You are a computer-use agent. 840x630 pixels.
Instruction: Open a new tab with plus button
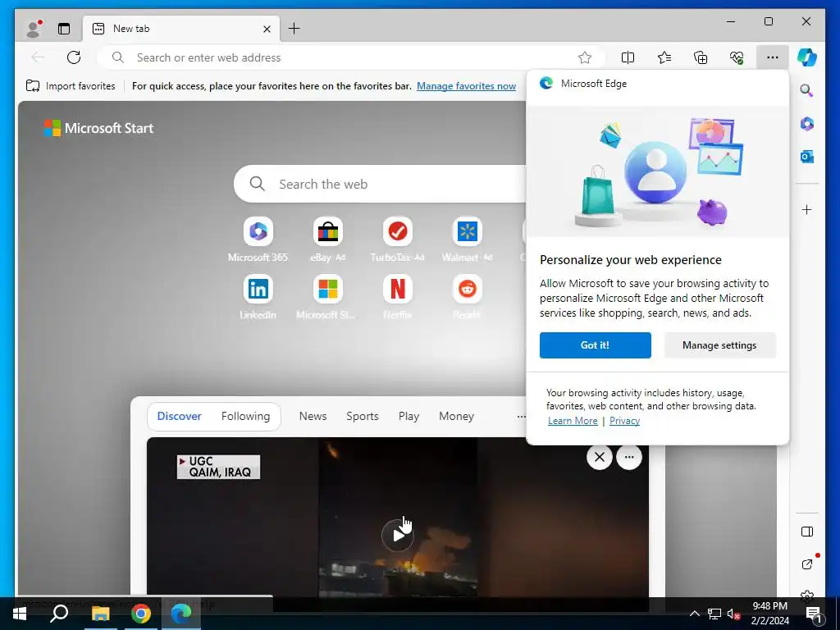(294, 29)
